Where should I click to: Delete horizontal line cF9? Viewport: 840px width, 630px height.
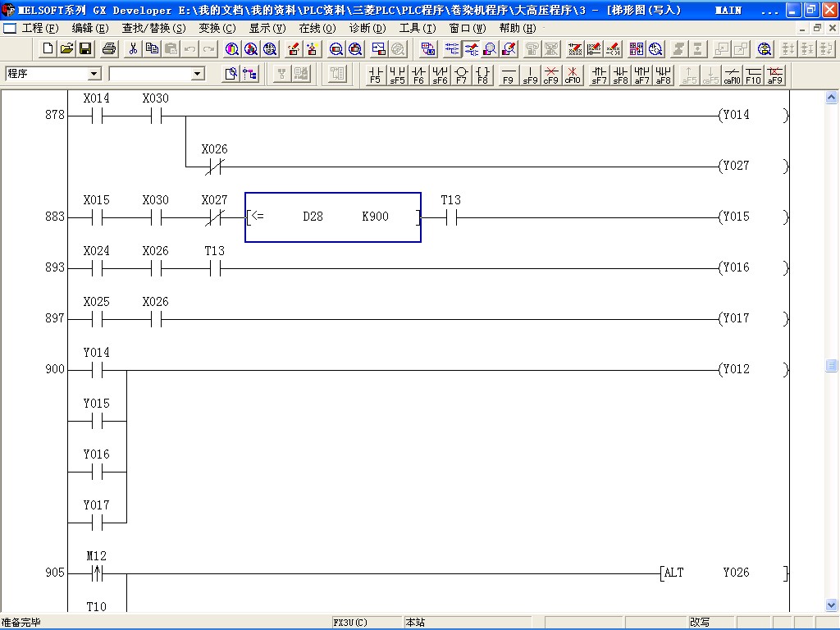point(550,75)
